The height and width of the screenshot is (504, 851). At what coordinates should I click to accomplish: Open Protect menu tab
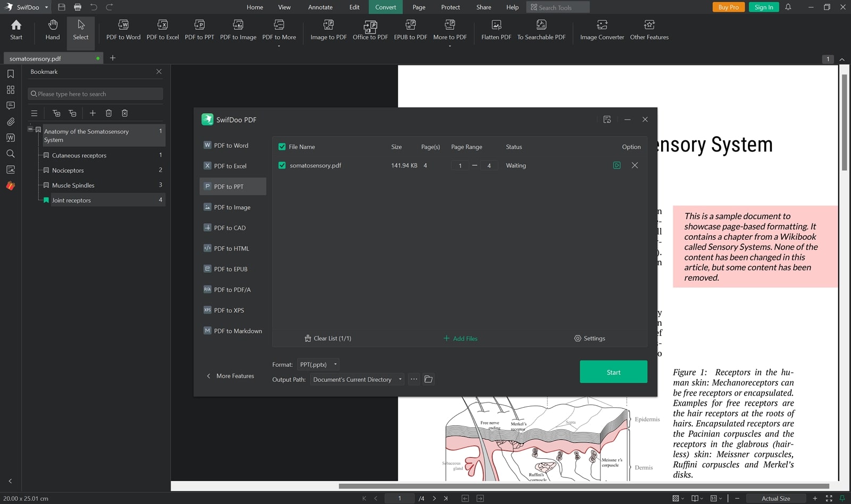pyautogui.click(x=450, y=7)
